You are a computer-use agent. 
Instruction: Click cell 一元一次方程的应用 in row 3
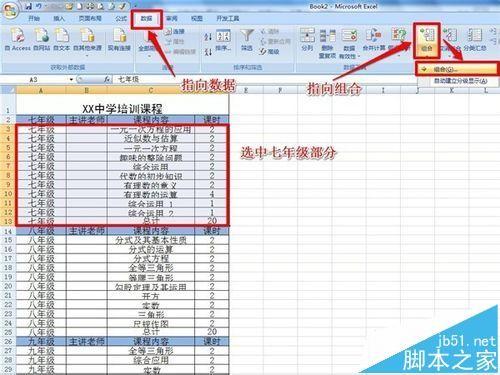pos(151,130)
